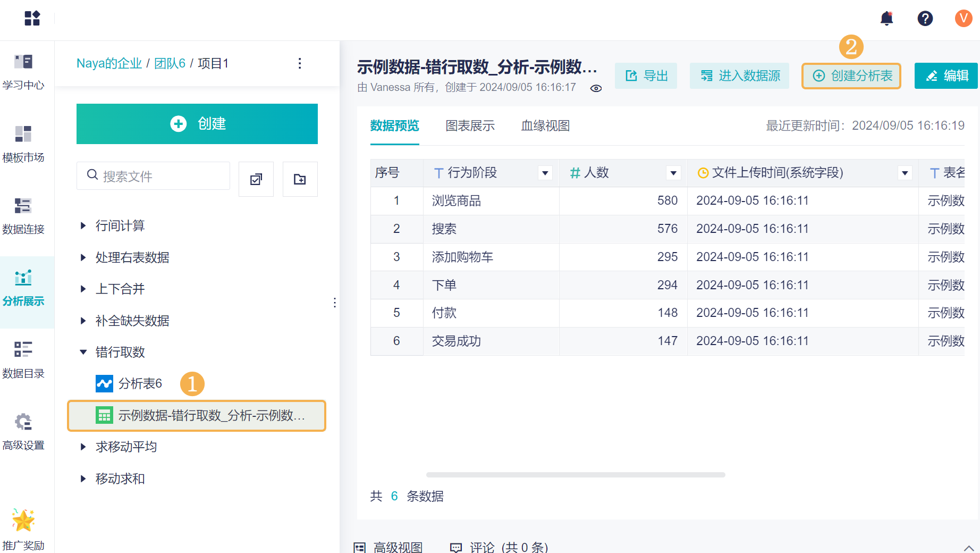Click the notification bell icon

pos(886,19)
